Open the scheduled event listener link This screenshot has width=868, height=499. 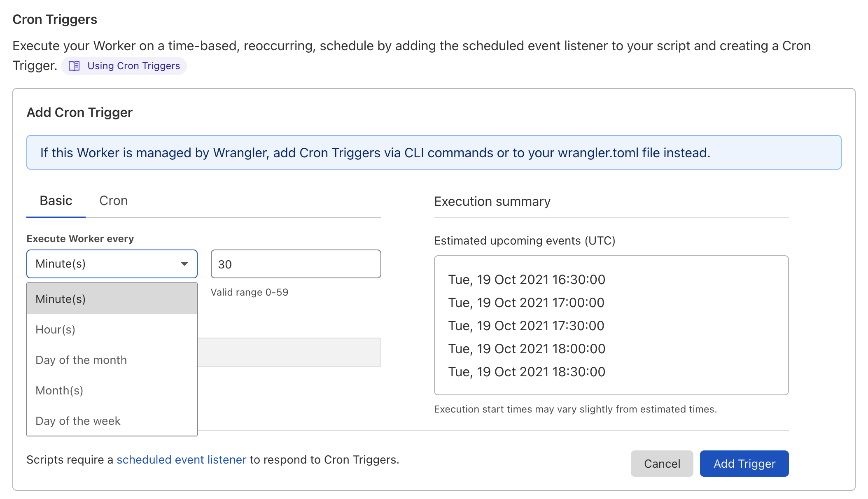coord(181,459)
